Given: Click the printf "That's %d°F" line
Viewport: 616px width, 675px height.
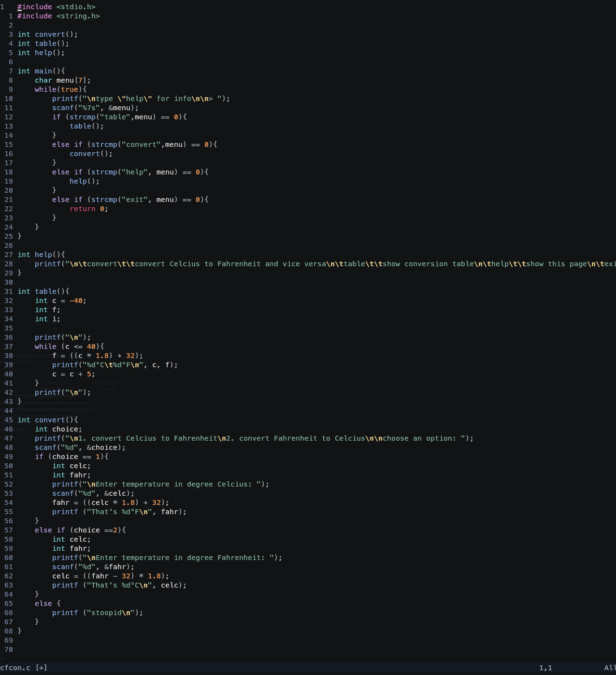Looking at the screenshot, I should coord(119,512).
